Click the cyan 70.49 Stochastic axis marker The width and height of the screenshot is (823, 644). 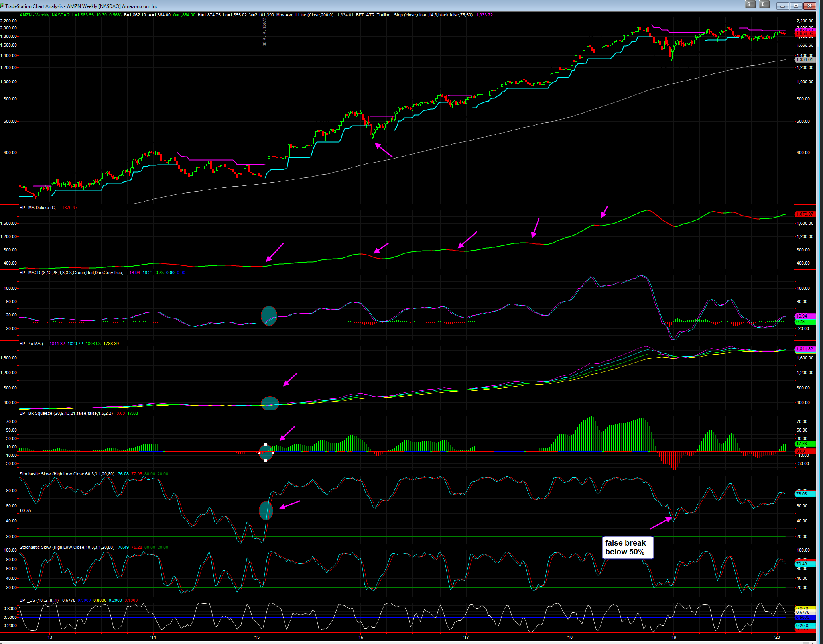(x=805, y=564)
